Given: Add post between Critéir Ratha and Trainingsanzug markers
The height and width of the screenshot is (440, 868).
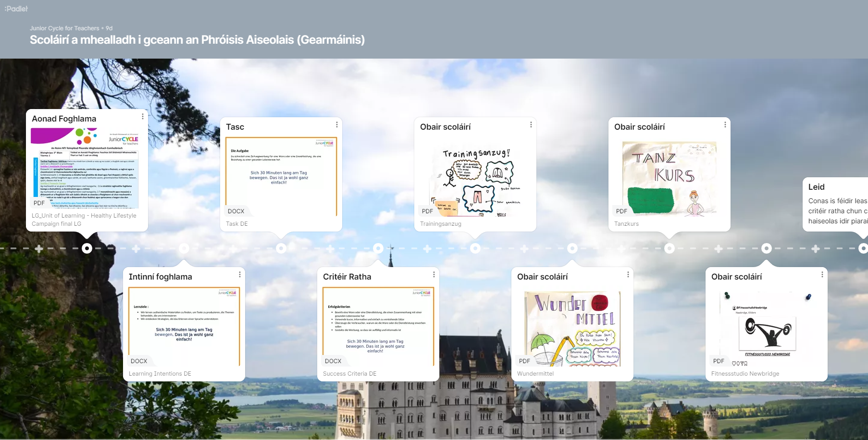Looking at the screenshot, I should (x=427, y=248).
